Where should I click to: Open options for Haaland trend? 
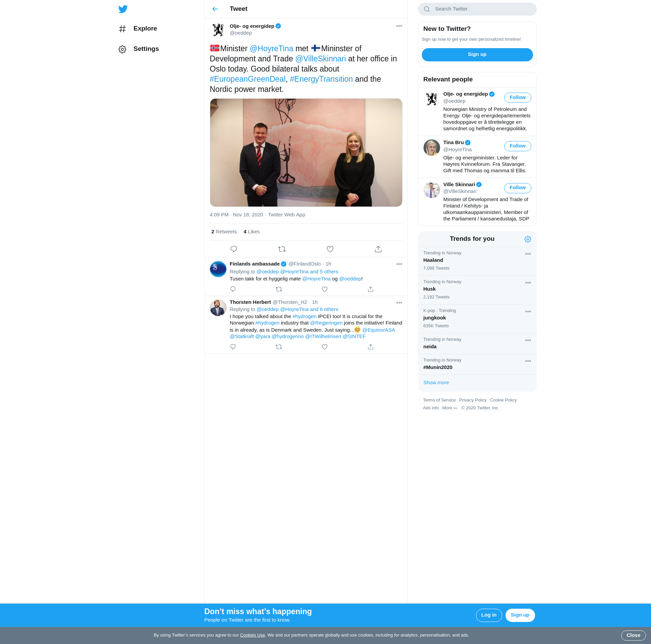pyautogui.click(x=528, y=254)
